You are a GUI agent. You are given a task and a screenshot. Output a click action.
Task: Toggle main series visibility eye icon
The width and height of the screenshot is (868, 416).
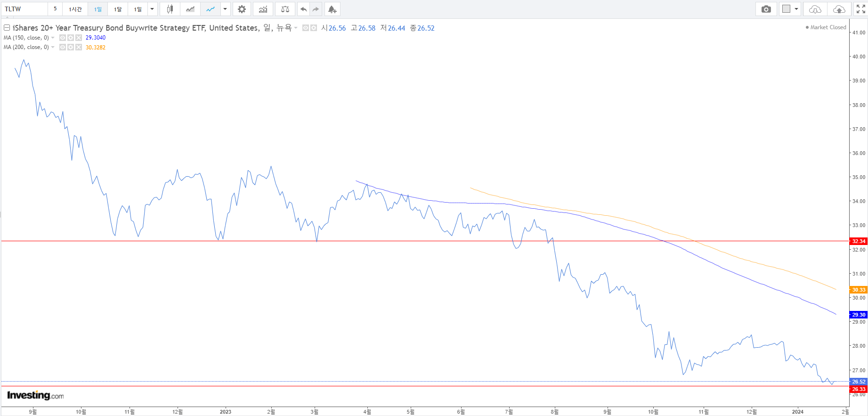[x=306, y=28]
